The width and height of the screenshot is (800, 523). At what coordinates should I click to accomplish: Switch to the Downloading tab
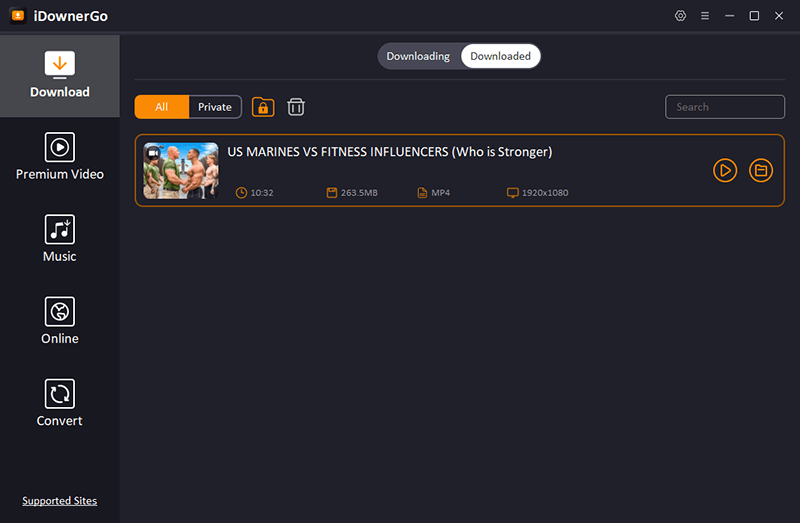(x=418, y=56)
